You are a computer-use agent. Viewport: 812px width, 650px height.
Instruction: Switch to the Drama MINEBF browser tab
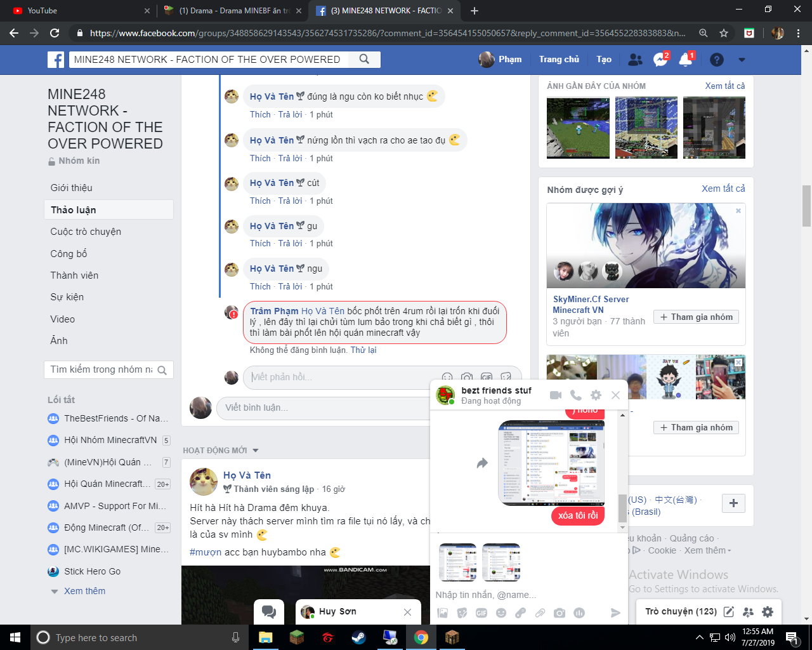(232, 11)
